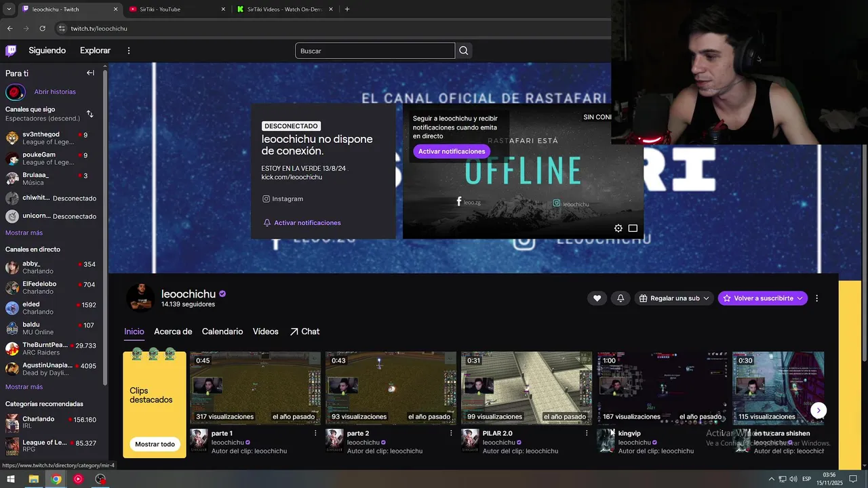Open the Vídeos tab
The height and width of the screenshot is (488, 868).
tap(265, 331)
